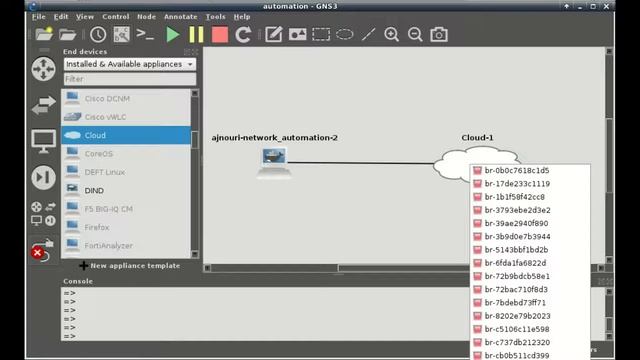This screenshot has height=360, width=640.
Task: Select DIND in the appliance list
Action: (x=126, y=190)
